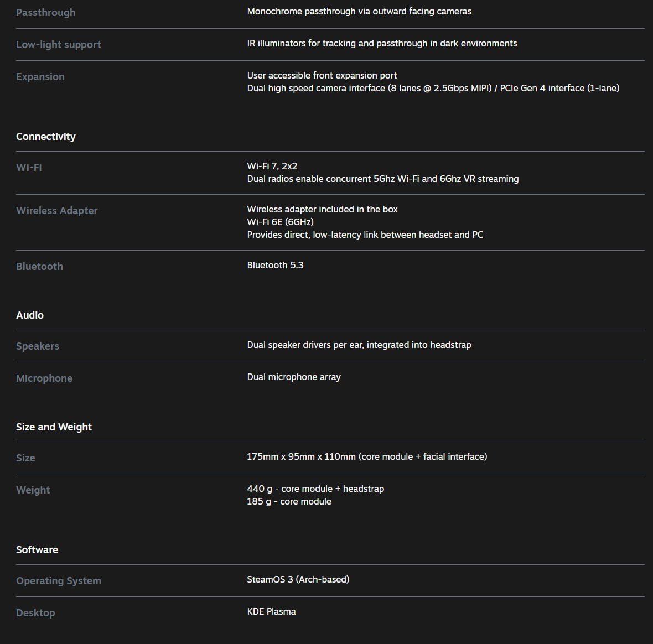Click the Software section heading
Viewport: 653px width, 644px height.
tap(37, 549)
